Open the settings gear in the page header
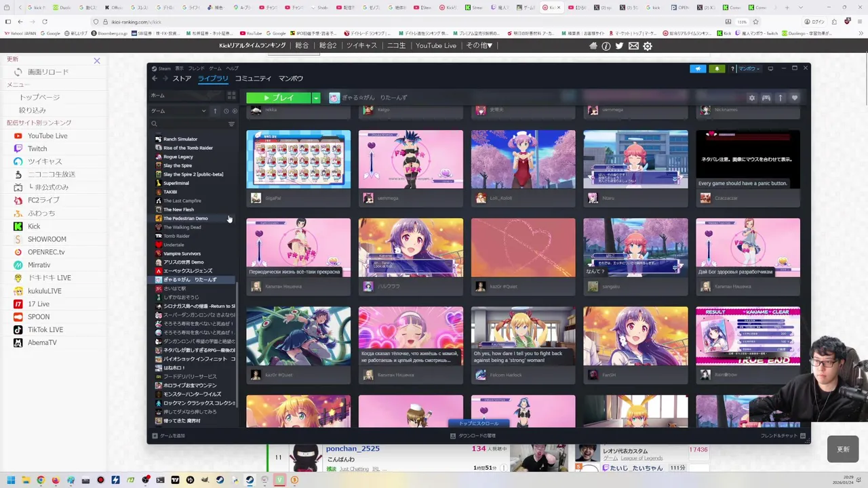 [648, 46]
